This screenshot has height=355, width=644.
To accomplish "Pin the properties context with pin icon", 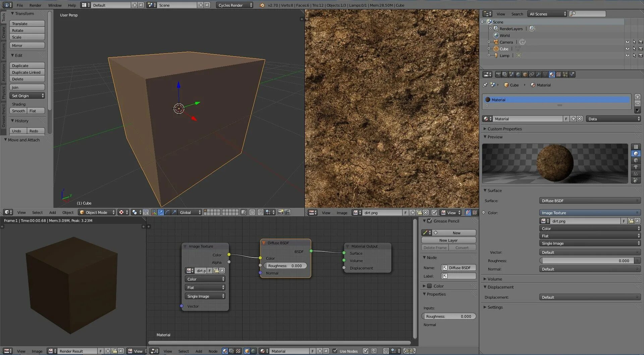I will click(485, 85).
